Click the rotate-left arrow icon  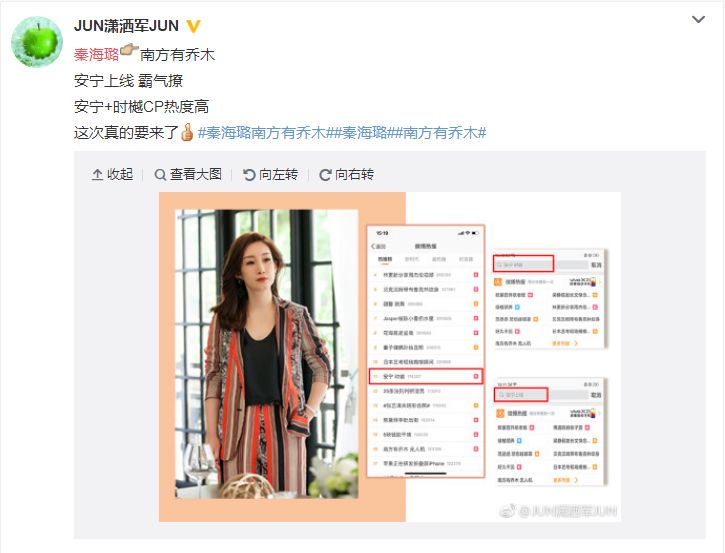coord(249,175)
